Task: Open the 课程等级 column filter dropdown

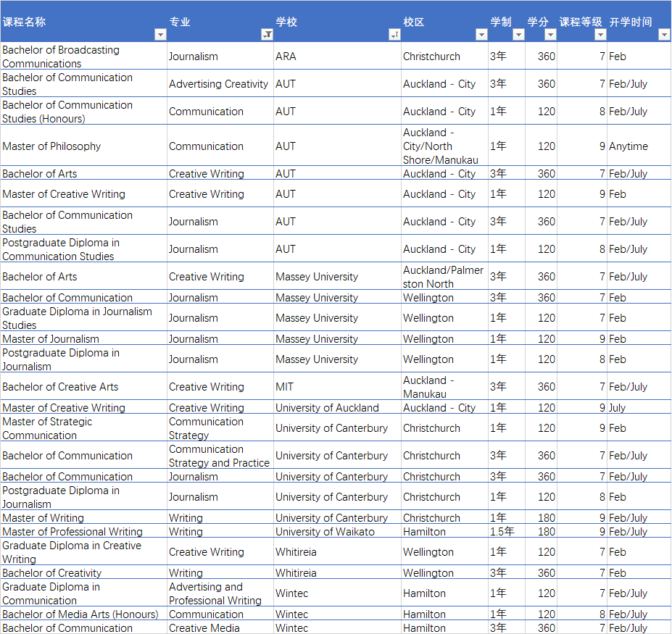Action: pos(600,35)
